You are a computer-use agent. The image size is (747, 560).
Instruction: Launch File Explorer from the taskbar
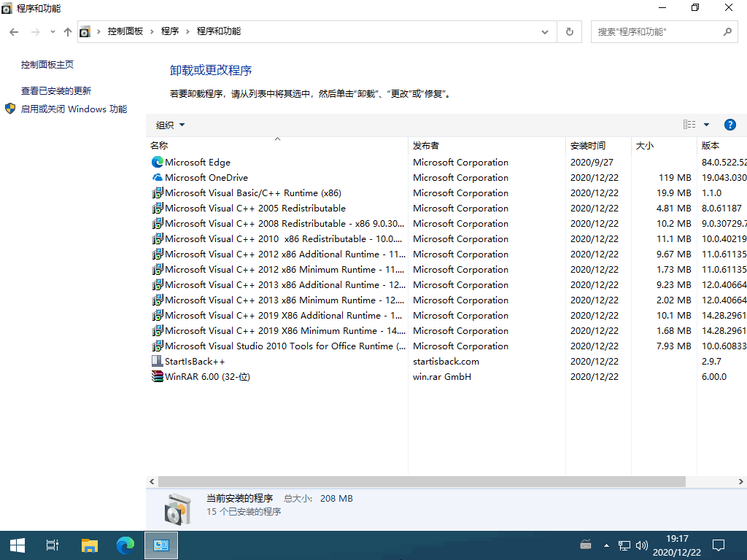tap(90, 545)
